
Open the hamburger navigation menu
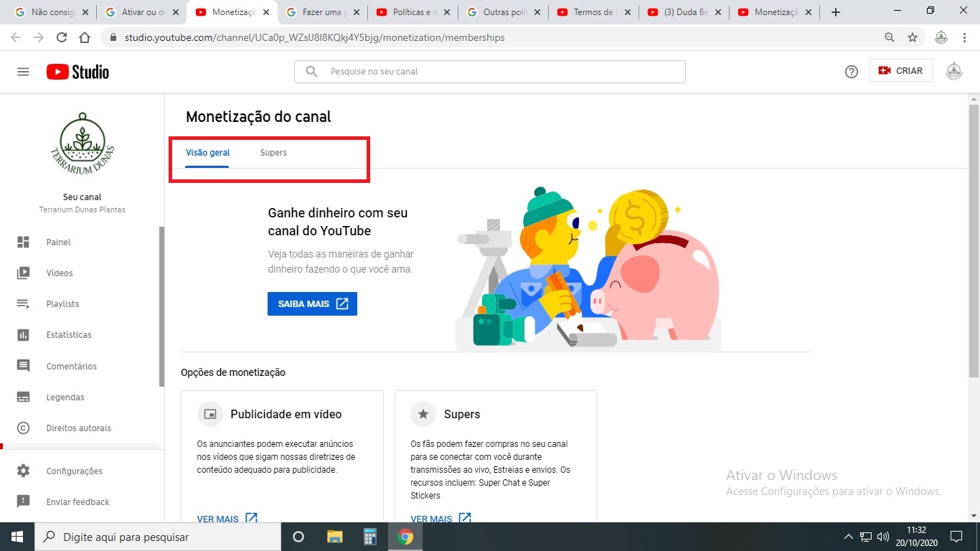(23, 72)
